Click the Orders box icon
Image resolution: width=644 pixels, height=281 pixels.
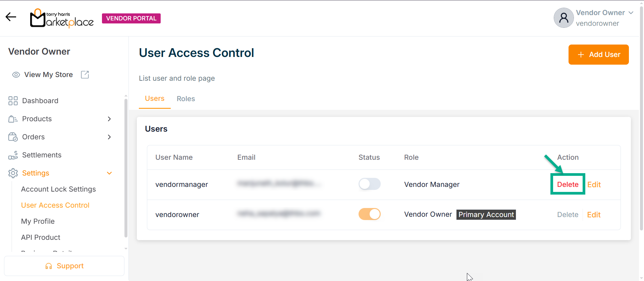13,137
